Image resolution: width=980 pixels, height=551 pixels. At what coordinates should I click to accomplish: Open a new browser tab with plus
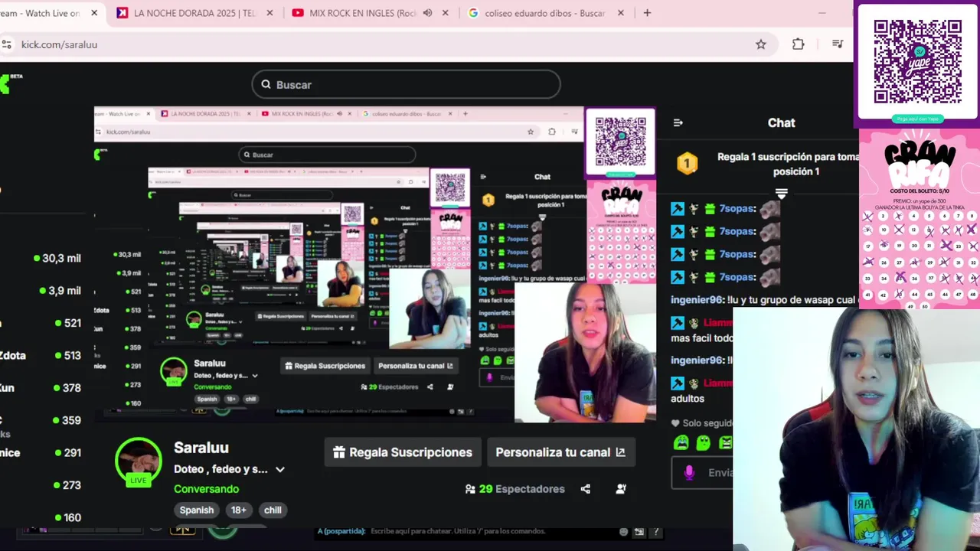point(647,13)
